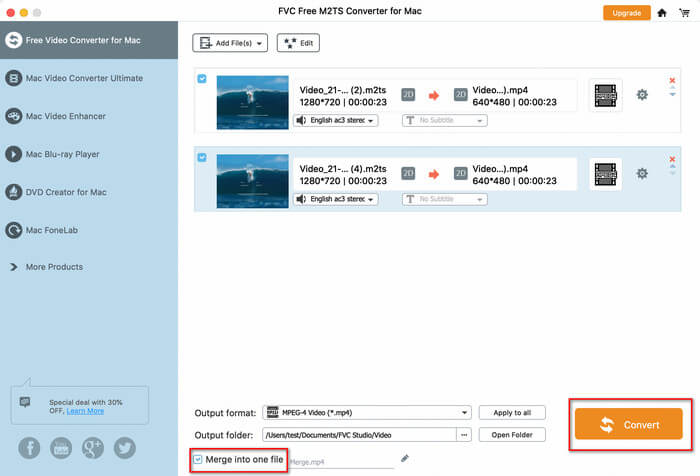
Task: Click output 2D icon for (2).m2ts row
Action: pos(461,95)
